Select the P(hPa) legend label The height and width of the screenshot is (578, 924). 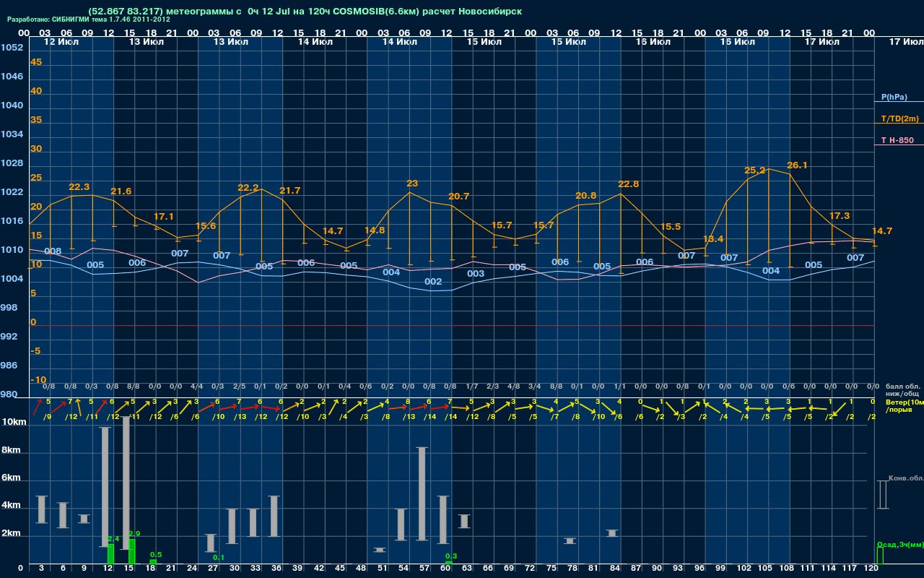[894, 97]
